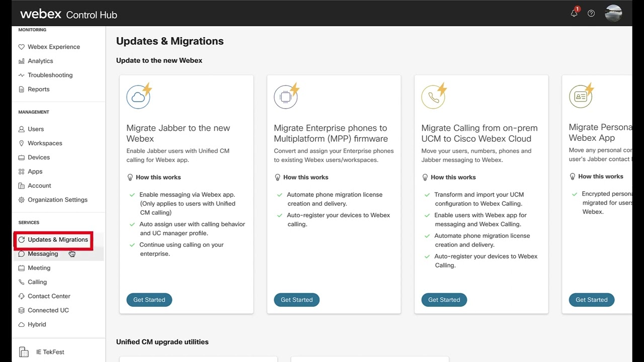The image size is (644, 362).
Task: Click the Migrate Personal contact card icon
Action: pos(582,96)
